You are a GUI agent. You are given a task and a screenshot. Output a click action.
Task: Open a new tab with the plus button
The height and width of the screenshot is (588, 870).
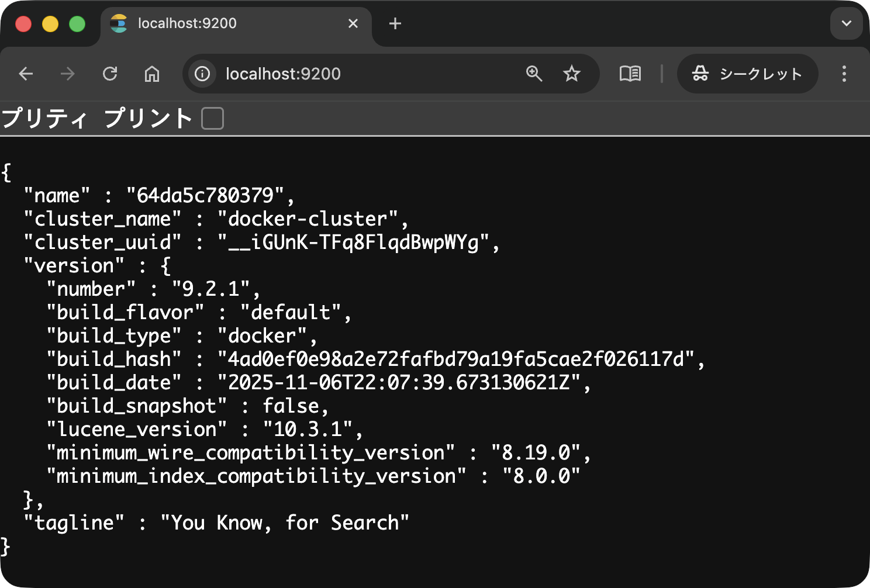[x=395, y=23]
